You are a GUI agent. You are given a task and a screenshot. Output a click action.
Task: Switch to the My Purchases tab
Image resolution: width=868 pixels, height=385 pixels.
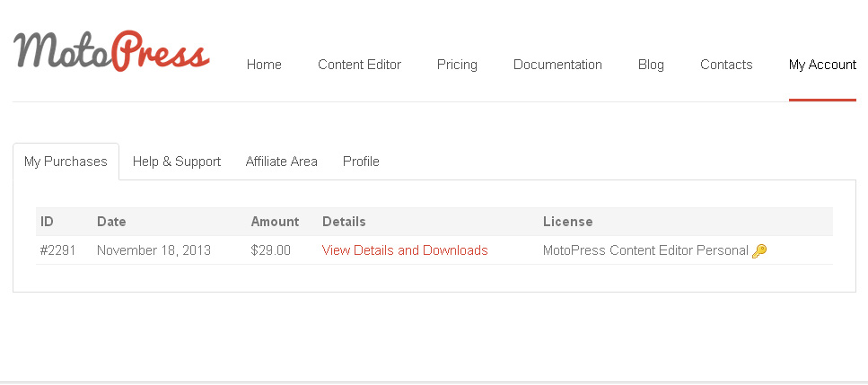point(66,162)
